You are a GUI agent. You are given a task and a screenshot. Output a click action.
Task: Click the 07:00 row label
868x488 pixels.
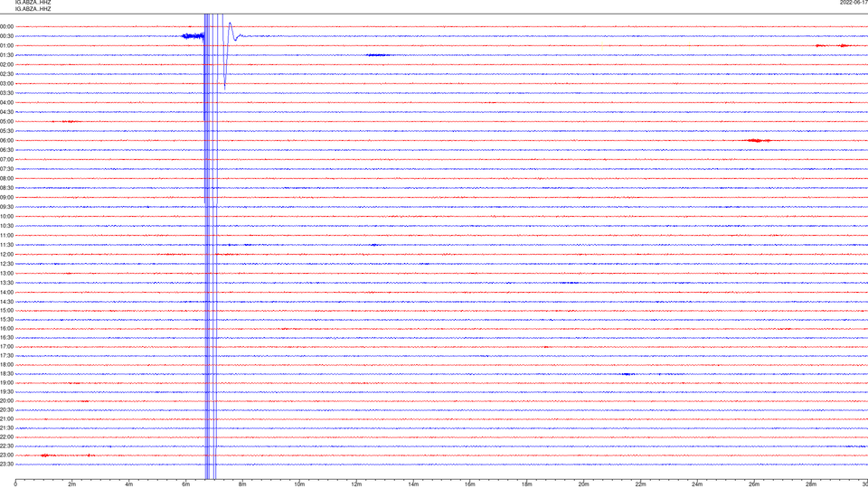tap(6, 159)
